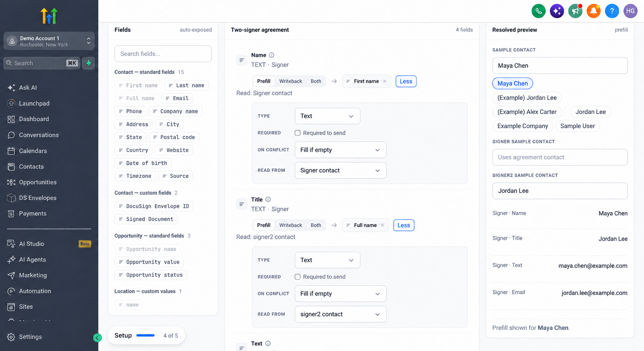Screen dimensions: 644x351
Task: Expand Read From dropdown showing signer2 contact
Action: [x=341, y=314]
